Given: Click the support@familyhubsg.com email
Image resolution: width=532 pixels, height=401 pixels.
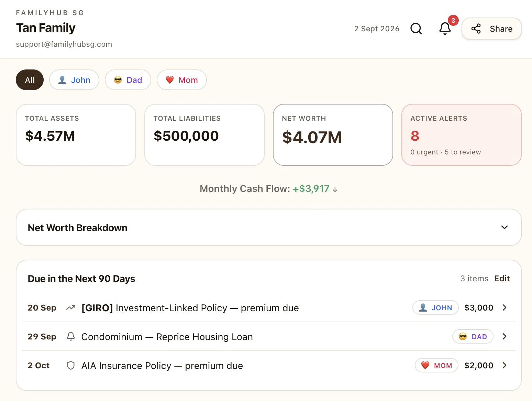Looking at the screenshot, I should tap(64, 44).
